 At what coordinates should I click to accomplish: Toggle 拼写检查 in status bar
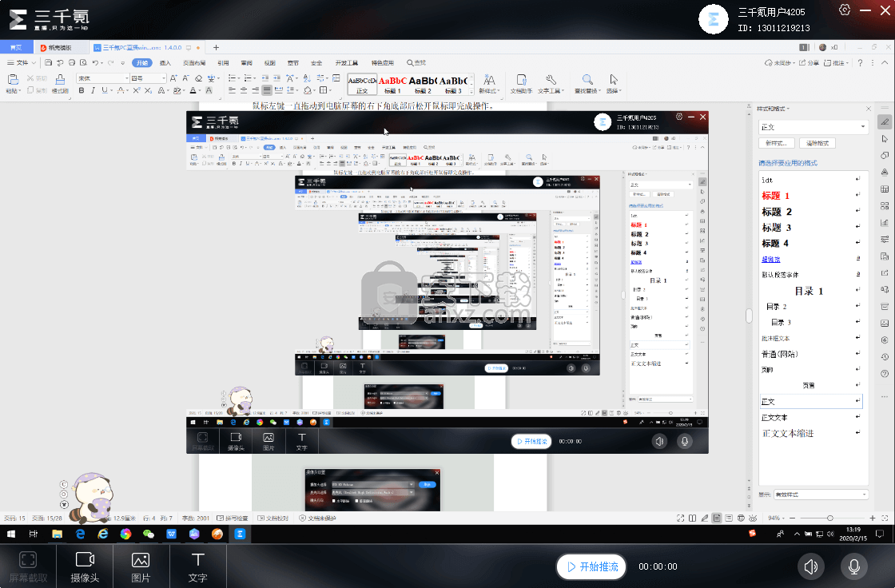[x=233, y=518]
